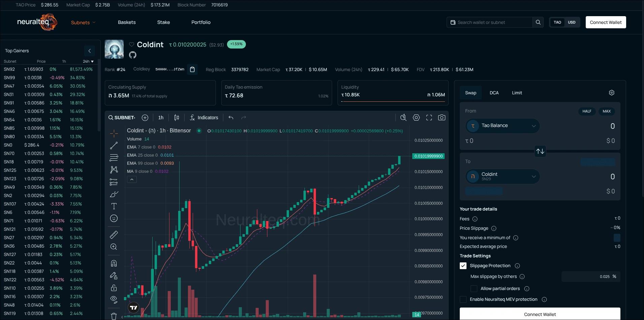Open chart settings hexagon icon
This screenshot has width=644, height=320.
416,118
